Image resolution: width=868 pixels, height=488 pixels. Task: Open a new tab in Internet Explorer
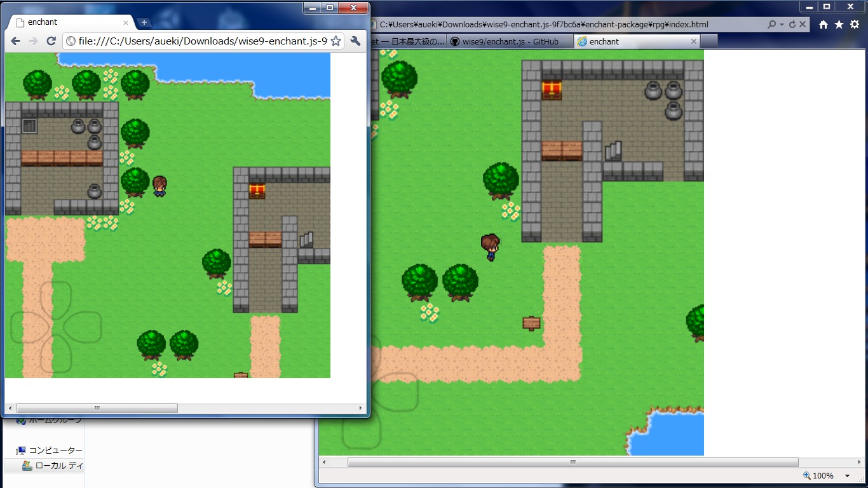(x=709, y=41)
